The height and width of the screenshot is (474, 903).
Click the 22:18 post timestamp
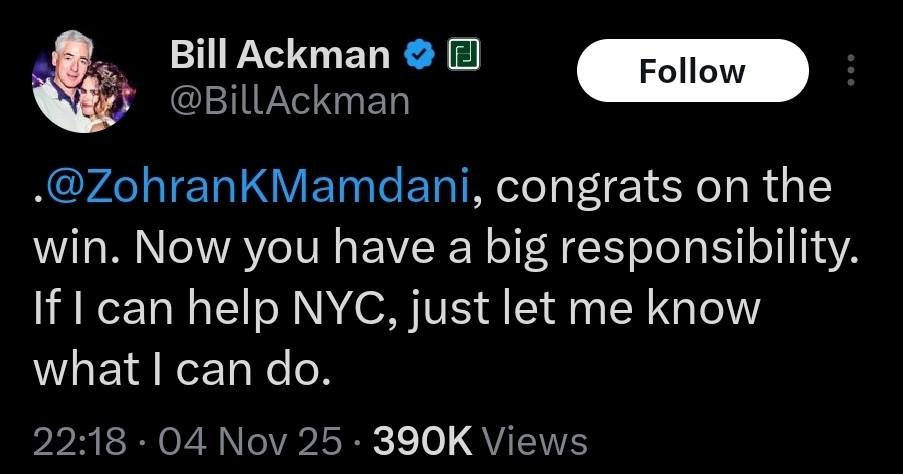coord(79,441)
